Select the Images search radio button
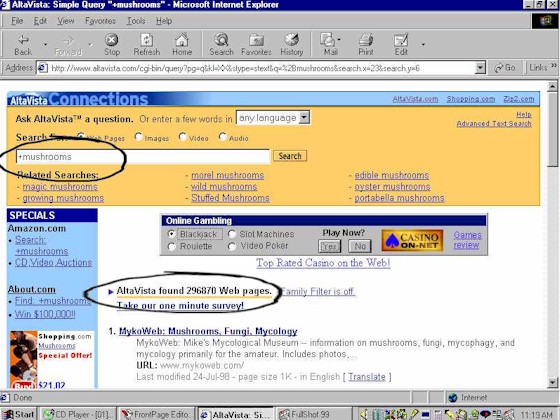 click(x=138, y=136)
